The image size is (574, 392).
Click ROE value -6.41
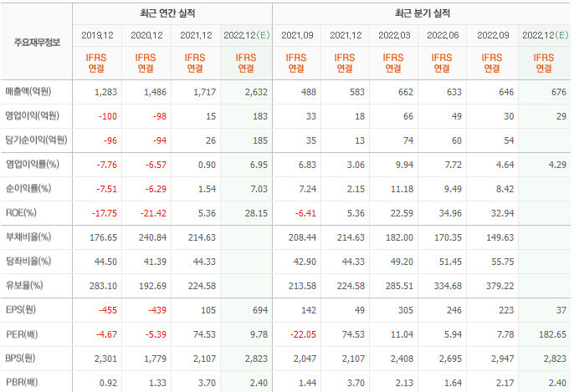pyautogui.click(x=305, y=214)
